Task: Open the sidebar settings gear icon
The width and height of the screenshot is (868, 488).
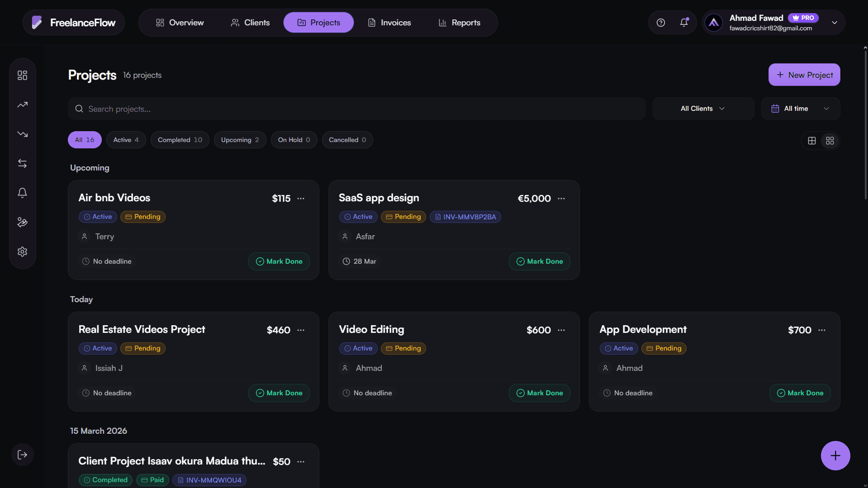Action: [x=22, y=251]
